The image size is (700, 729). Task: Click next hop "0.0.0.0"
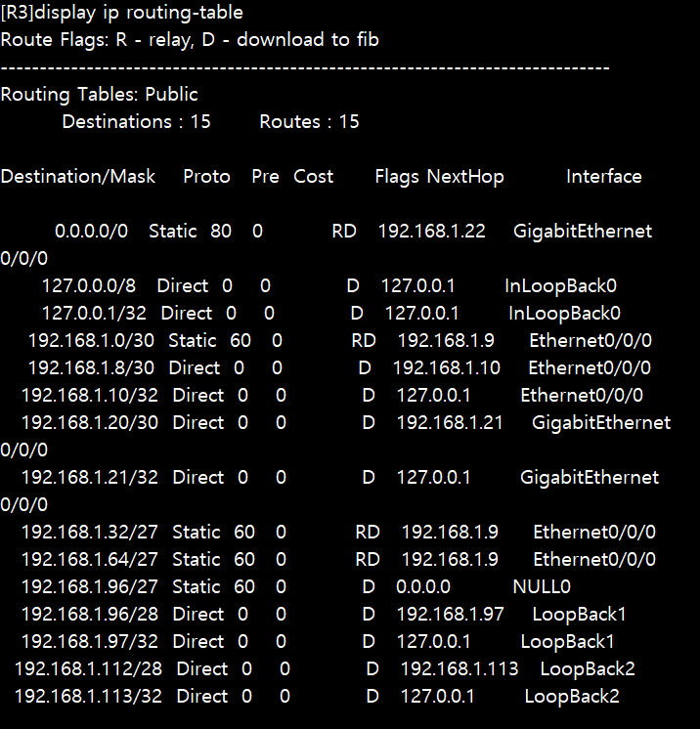point(423,587)
